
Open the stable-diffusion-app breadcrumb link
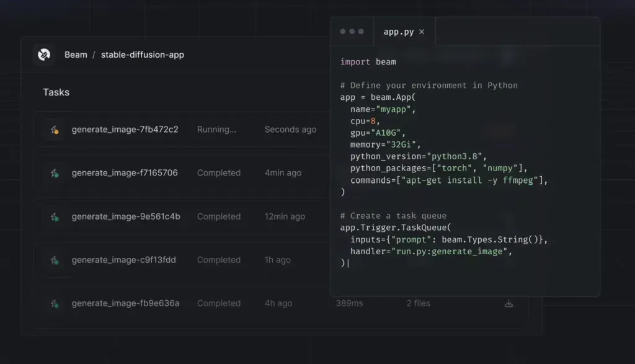pyautogui.click(x=143, y=55)
